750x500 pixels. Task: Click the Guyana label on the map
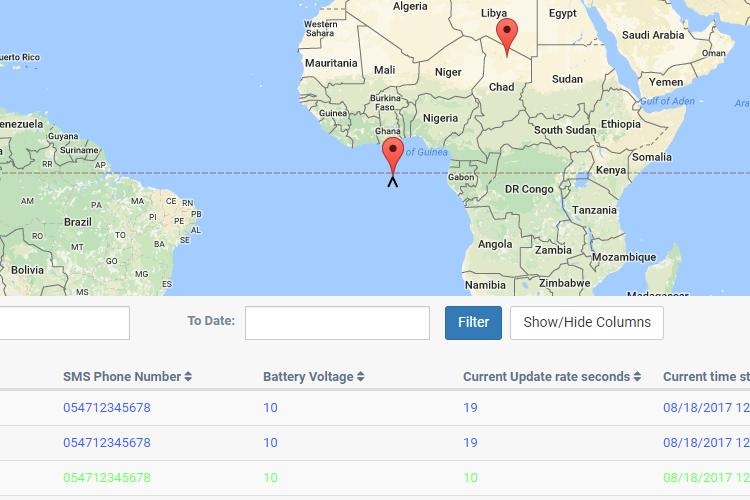click(x=63, y=136)
